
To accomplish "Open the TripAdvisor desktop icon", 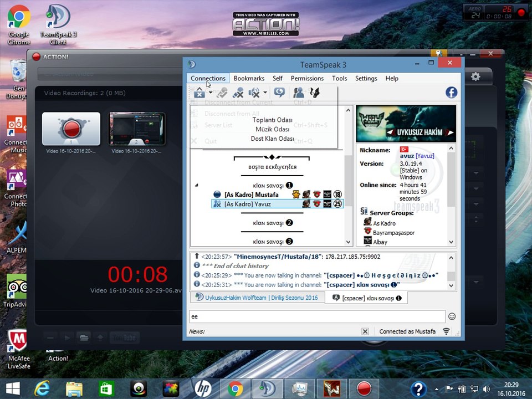I will click(16, 291).
